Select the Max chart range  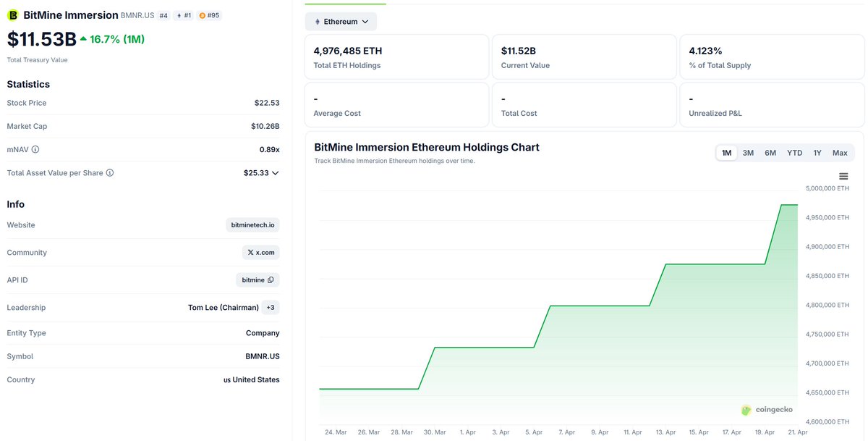click(x=840, y=153)
